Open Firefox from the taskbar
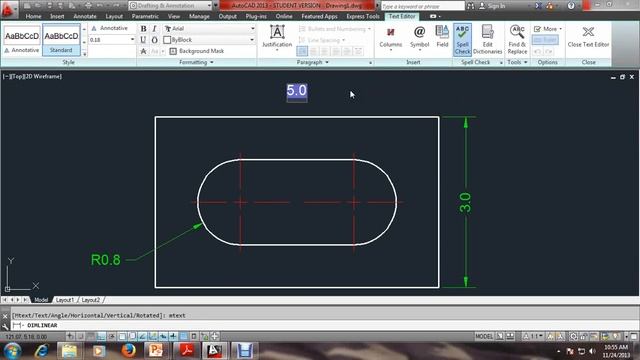The width and height of the screenshot is (640, 360). coord(128,351)
